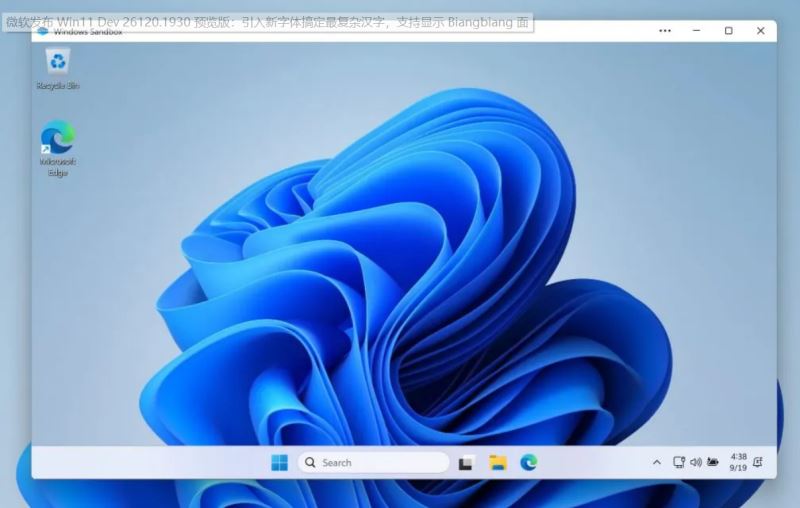Click the taskbar Search box
This screenshot has height=508, width=800.
click(373, 462)
